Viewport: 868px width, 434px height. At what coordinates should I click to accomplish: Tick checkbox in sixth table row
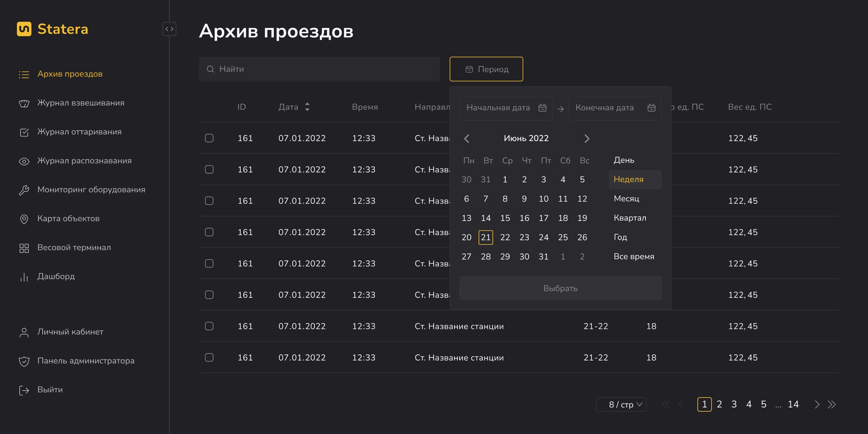tap(209, 295)
